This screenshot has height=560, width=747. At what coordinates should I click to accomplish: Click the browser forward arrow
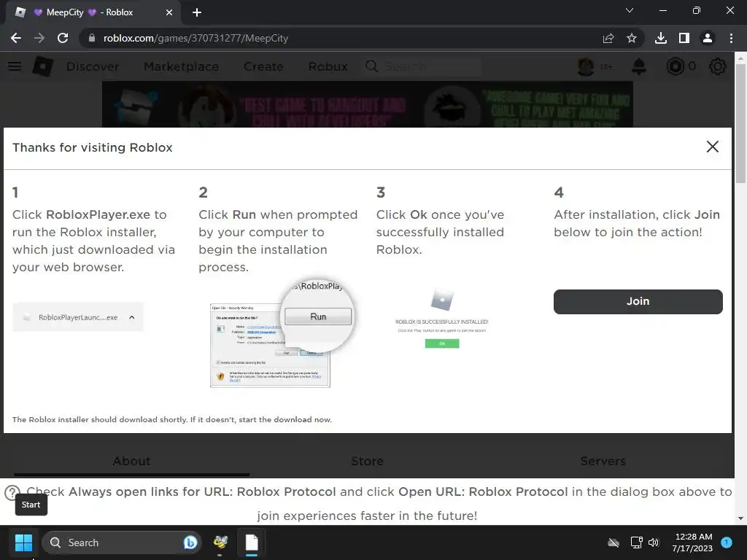39,38
